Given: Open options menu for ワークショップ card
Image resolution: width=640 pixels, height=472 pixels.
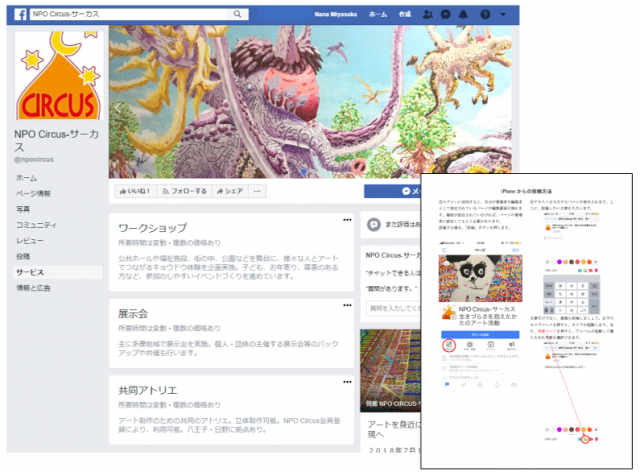Looking at the screenshot, I should point(347,220).
